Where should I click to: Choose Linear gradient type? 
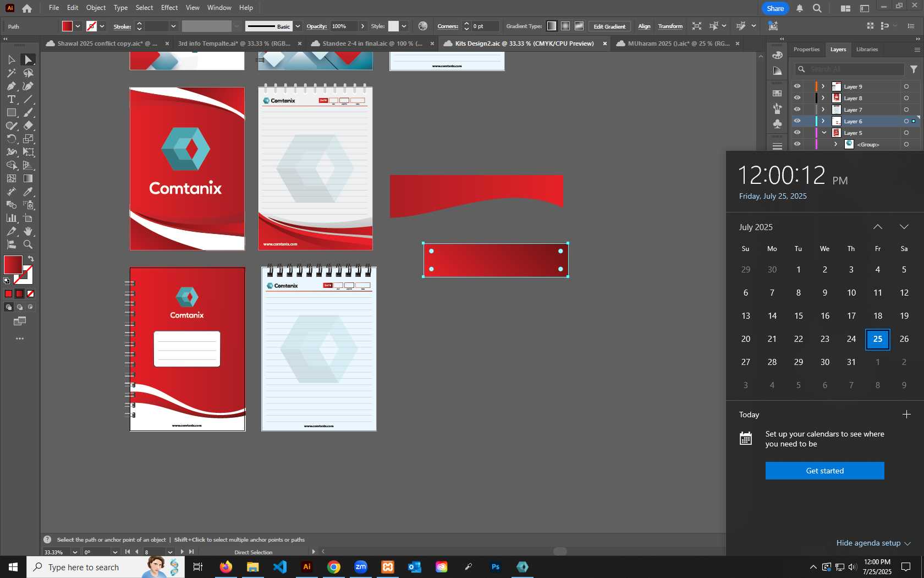552,26
